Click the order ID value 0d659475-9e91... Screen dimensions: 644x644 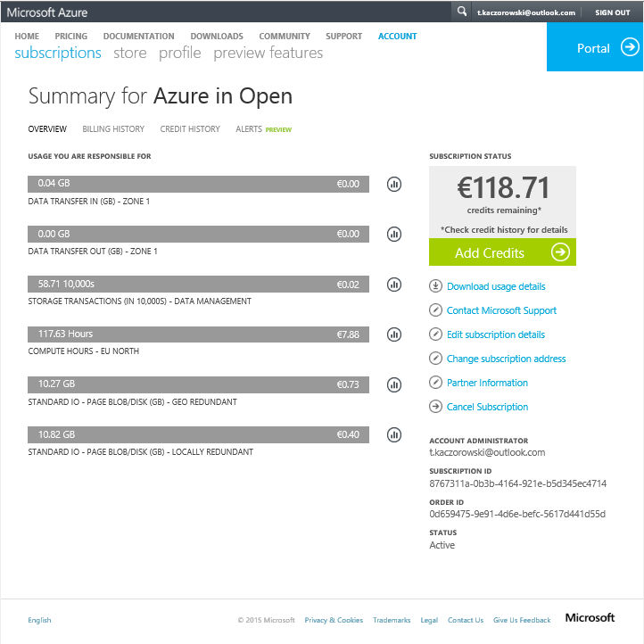[x=517, y=514]
